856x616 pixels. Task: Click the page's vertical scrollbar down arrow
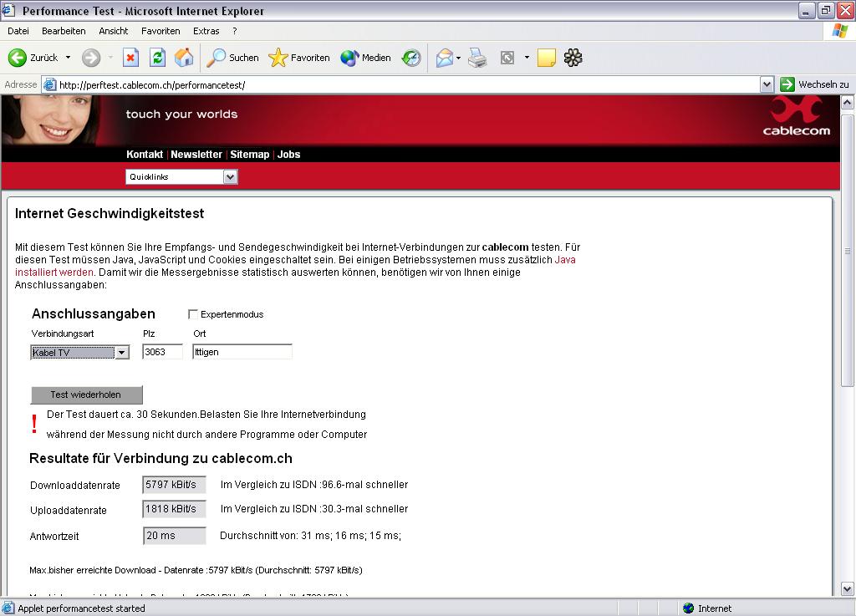[847, 589]
